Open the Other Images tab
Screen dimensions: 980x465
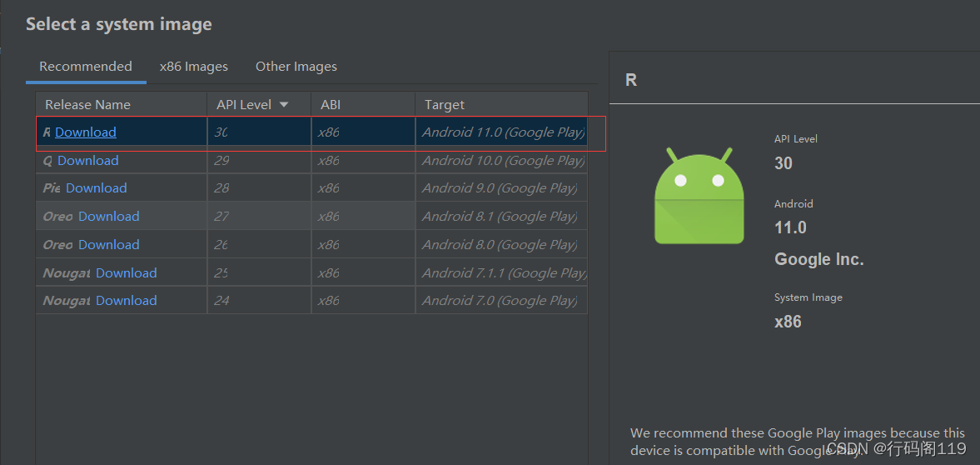[x=296, y=67]
